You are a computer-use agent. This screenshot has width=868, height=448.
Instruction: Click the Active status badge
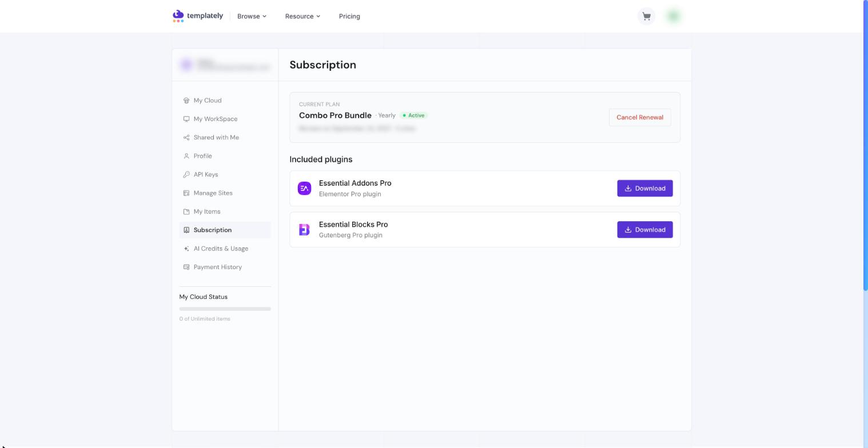[413, 115]
